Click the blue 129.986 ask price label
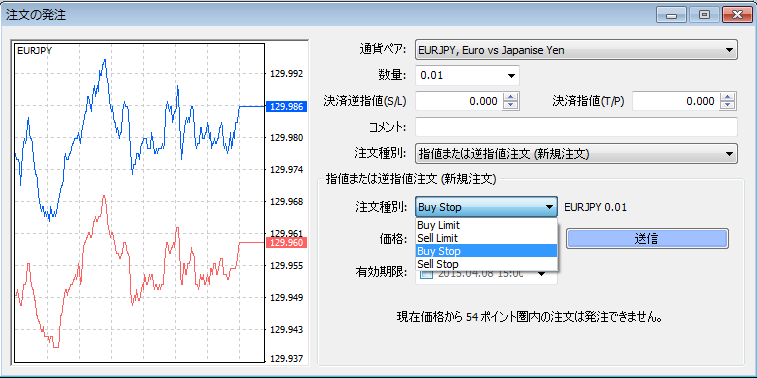This screenshot has width=757, height=378. coord(287,106)
